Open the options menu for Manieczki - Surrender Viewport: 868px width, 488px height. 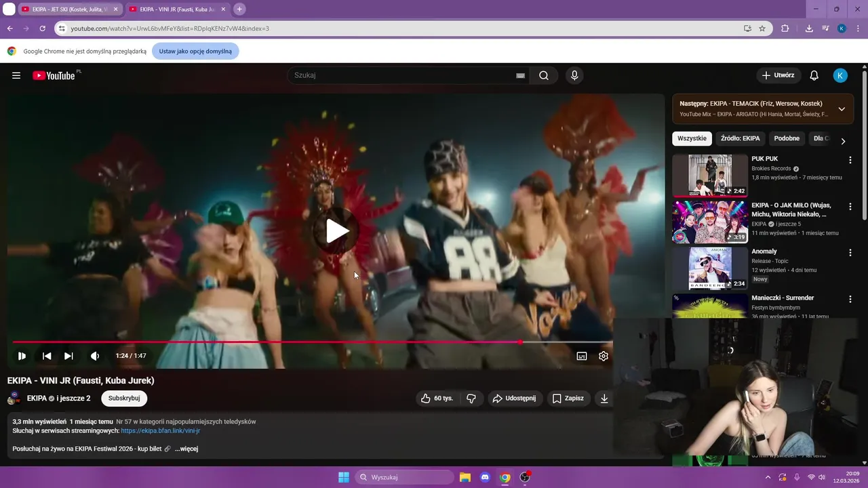[x=850, y=299]
